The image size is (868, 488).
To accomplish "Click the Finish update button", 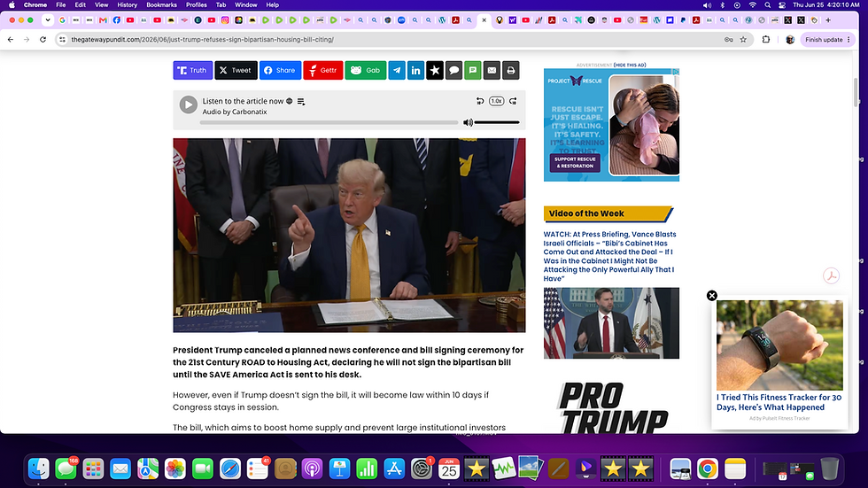I will (827, 39).
